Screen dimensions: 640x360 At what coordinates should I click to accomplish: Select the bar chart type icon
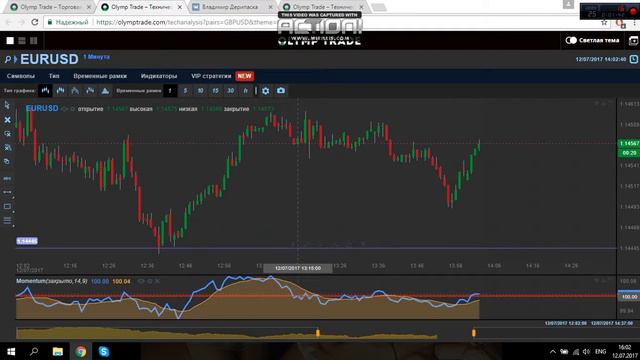pyautogui.click(x=45, y=91)
